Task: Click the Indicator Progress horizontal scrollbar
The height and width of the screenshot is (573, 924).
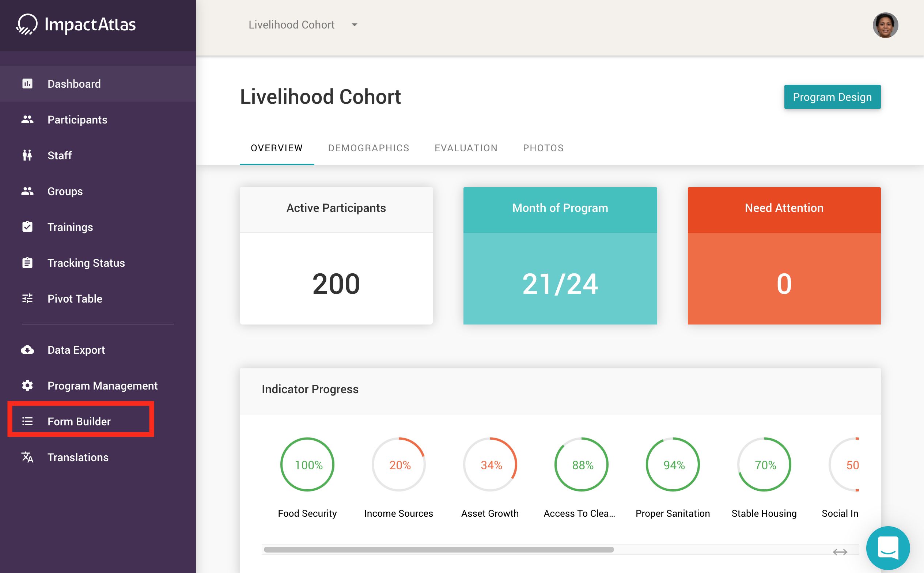Action: click(x=439, y=550)
